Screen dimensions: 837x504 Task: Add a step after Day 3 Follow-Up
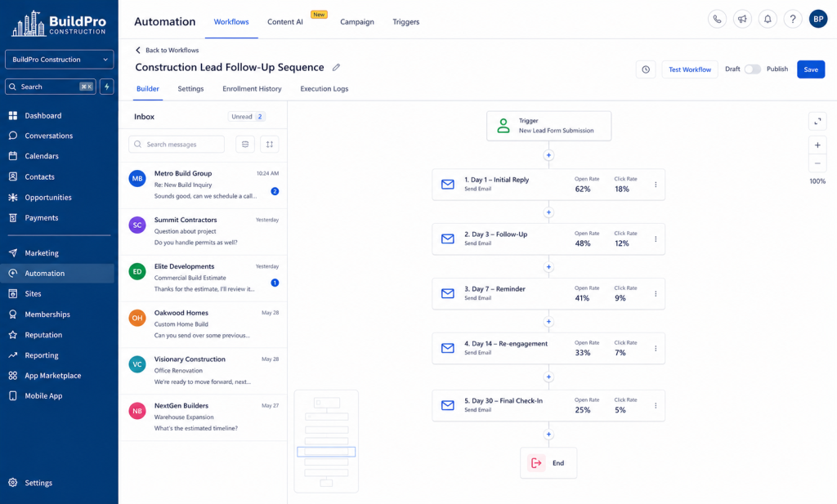pyautogui.click(x=548, y=266)
